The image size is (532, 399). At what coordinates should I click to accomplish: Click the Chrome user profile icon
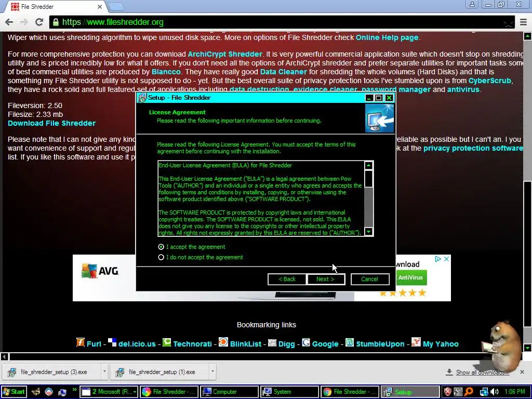(x=472, y=4)
